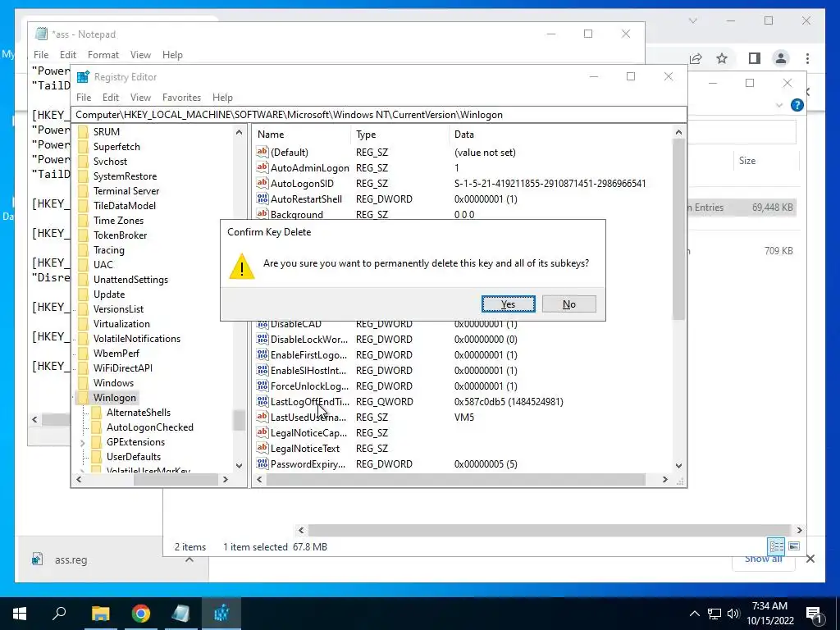
Task: Click the EnableFirstLogo... DWORD icon
Action: [262, 354]
